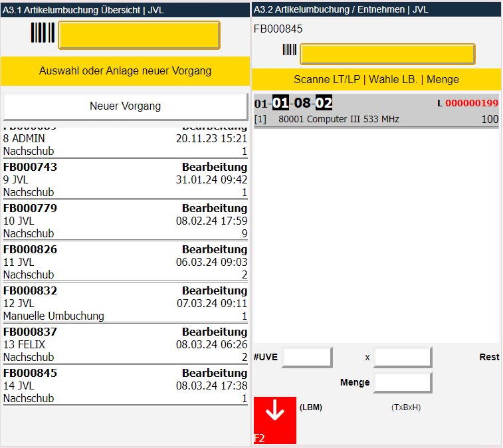Screen dimensions: 503x448
Task: Select the FB000832 Manuelle Umbuchung entry
Action: pos(125,303)
